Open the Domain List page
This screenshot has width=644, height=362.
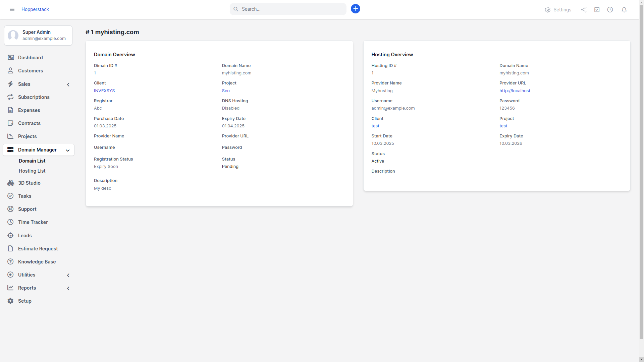[x=32, y=161]
